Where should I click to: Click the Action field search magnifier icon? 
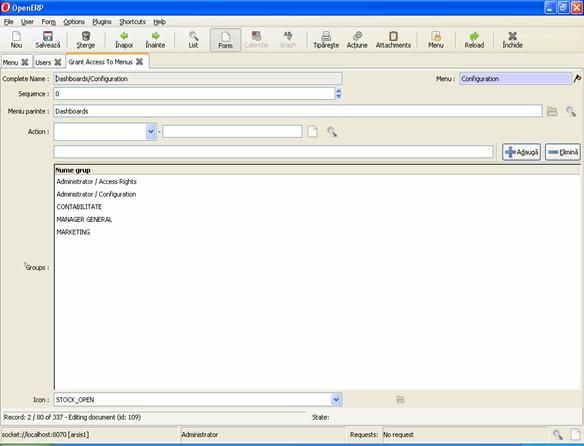(332, 132)
